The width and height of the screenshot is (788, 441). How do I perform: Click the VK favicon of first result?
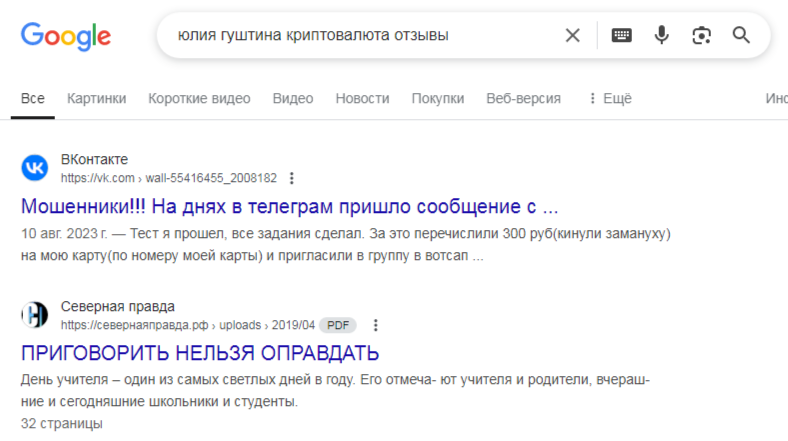[x=35, y=168]
